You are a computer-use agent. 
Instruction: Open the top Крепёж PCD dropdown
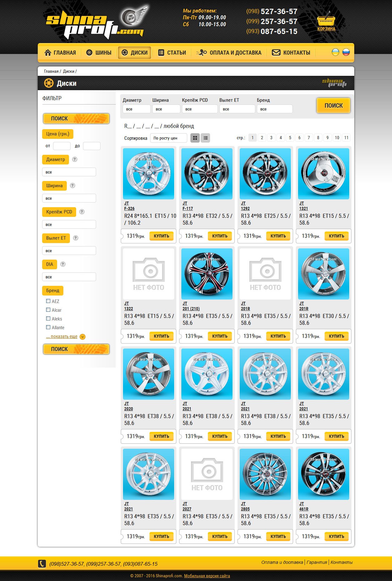pos(200,109)
